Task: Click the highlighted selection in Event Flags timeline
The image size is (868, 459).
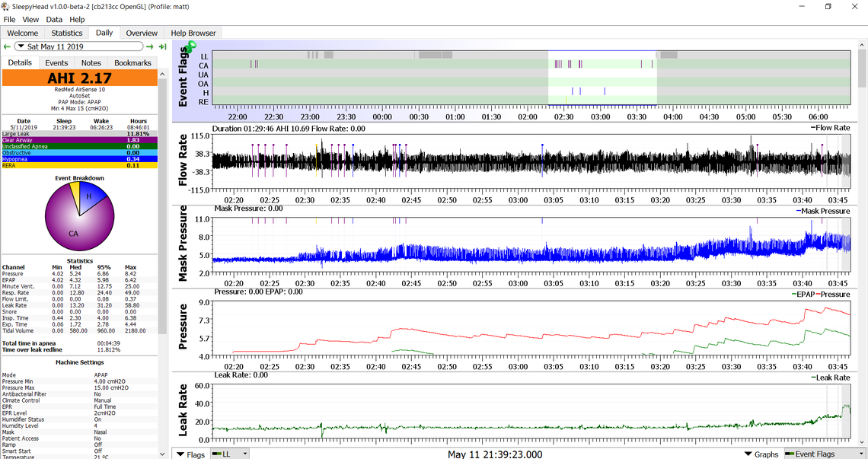Action: point(602,78)
